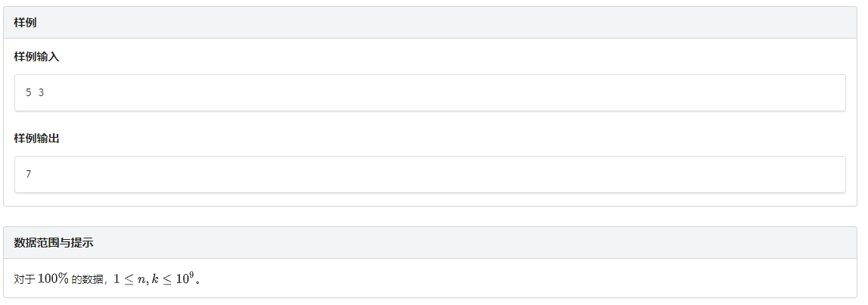Click the constraint formula for n and k
868x305 pixels.
[x=157, y=279]
